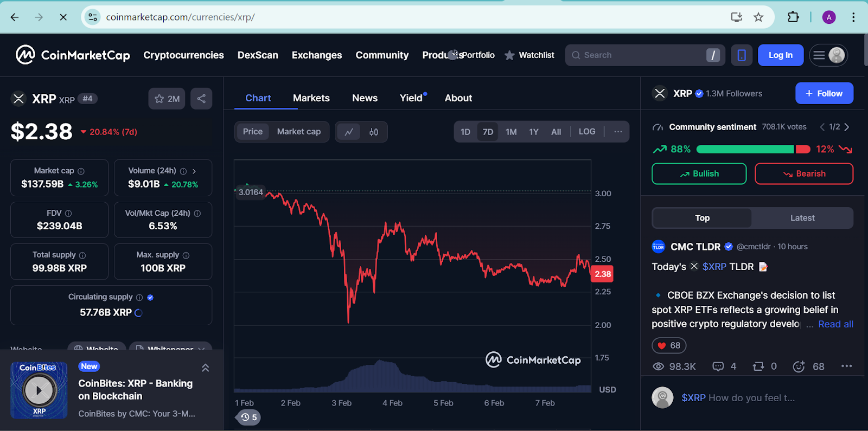Bookmark page with star icon in address bar

point(758,17)
